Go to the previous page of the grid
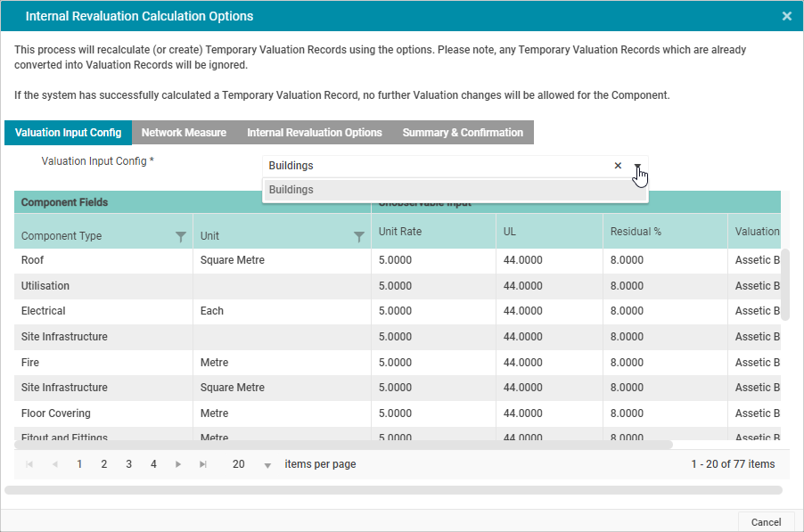This screenshot has height=532, width=804. pyautogui.click(x=54, y=464)
